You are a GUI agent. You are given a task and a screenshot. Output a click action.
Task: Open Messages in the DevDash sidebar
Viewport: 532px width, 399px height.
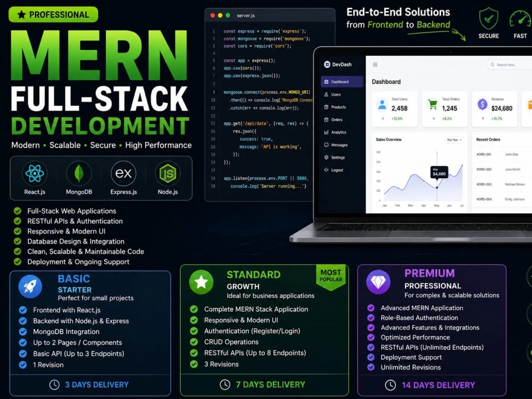[x=342, y=145]
